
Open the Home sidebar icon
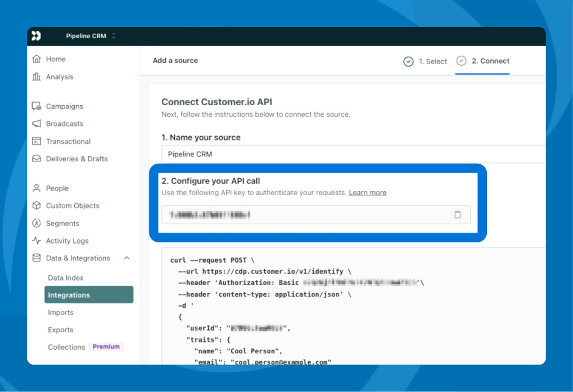tap(37, 59)
